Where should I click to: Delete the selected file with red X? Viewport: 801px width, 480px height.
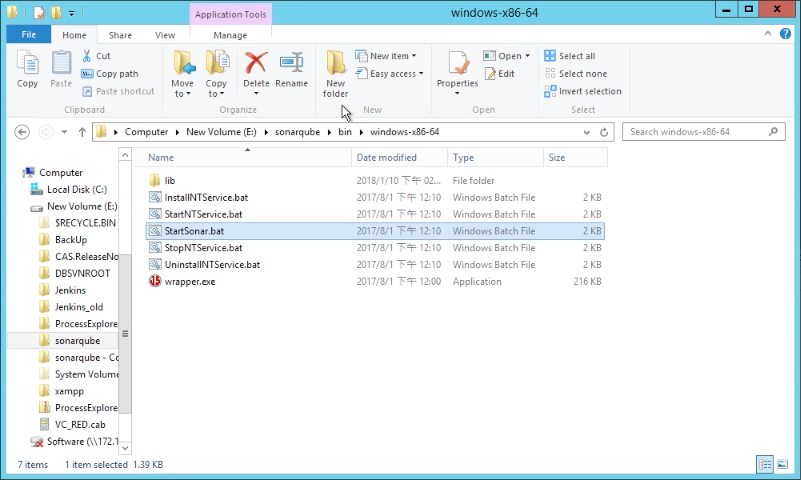256,74
